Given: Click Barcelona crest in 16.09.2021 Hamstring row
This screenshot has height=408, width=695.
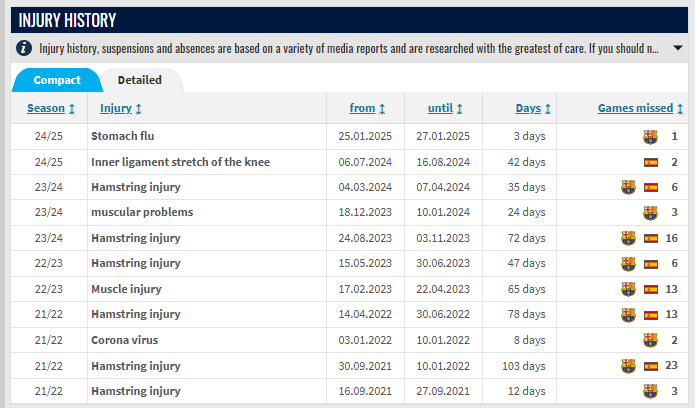Looking at the screenshot, I should (650, 391).
